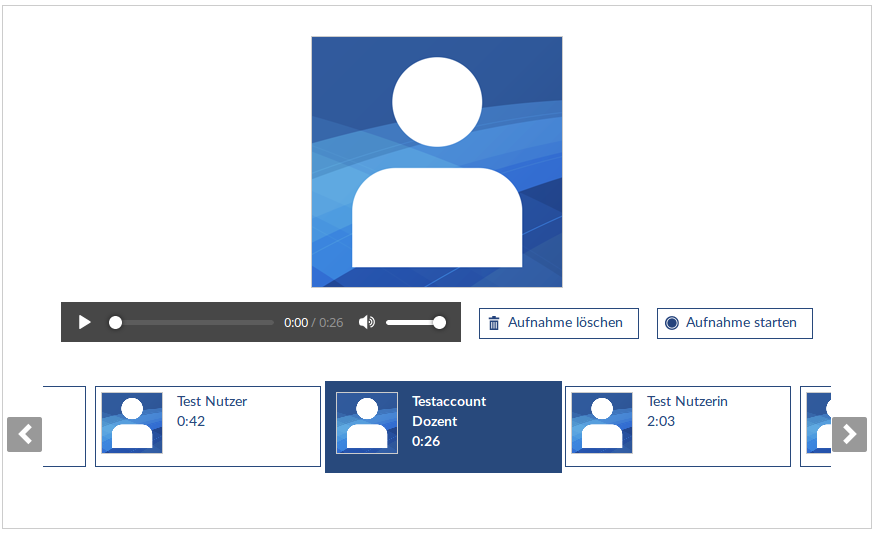The image size is (876, 534).
Task: Click the record circle icon
Action: 672,323
